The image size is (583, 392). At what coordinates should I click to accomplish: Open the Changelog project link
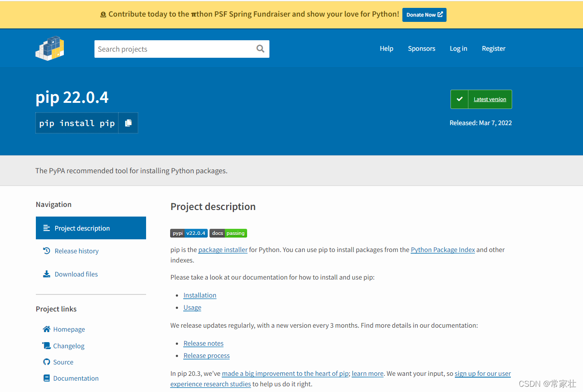coord(69,346)
